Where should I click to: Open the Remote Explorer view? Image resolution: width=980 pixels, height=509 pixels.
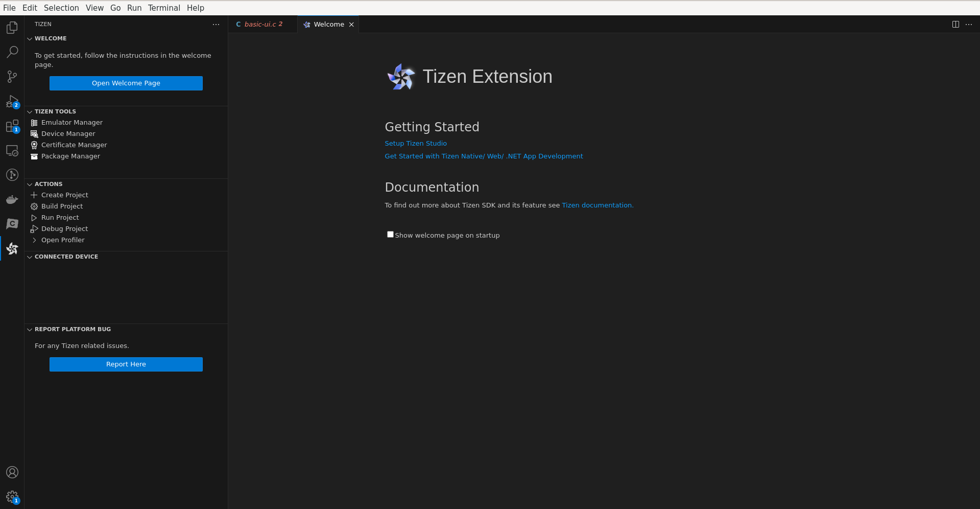tap(12, 150)
